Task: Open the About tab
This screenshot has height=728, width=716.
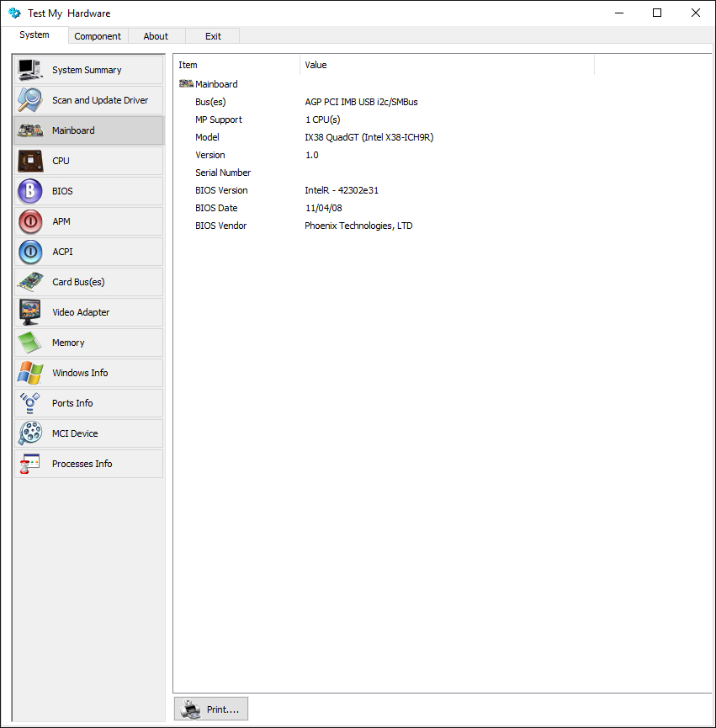Action: 156,36
